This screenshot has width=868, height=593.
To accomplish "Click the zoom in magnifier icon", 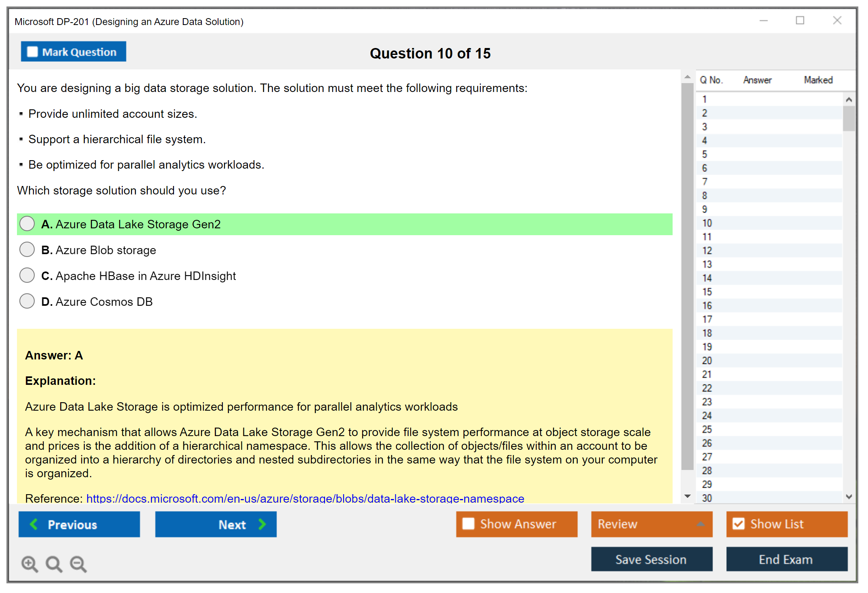I will pyautogui.click(x=29, y=564).
